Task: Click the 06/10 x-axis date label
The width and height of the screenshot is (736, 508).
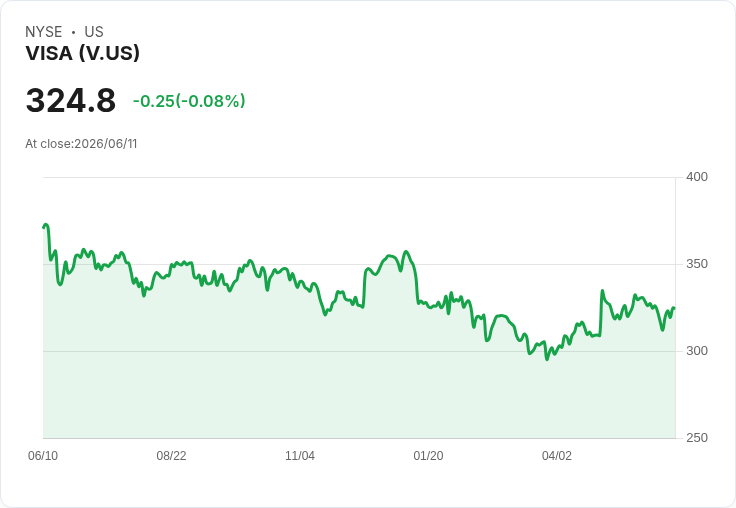Action: (43, 456)
